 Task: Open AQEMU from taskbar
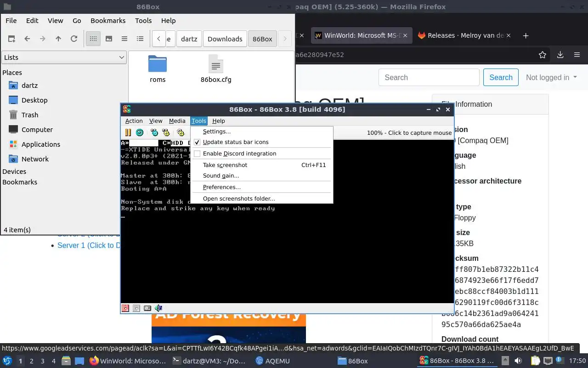(x=272, y=361)
